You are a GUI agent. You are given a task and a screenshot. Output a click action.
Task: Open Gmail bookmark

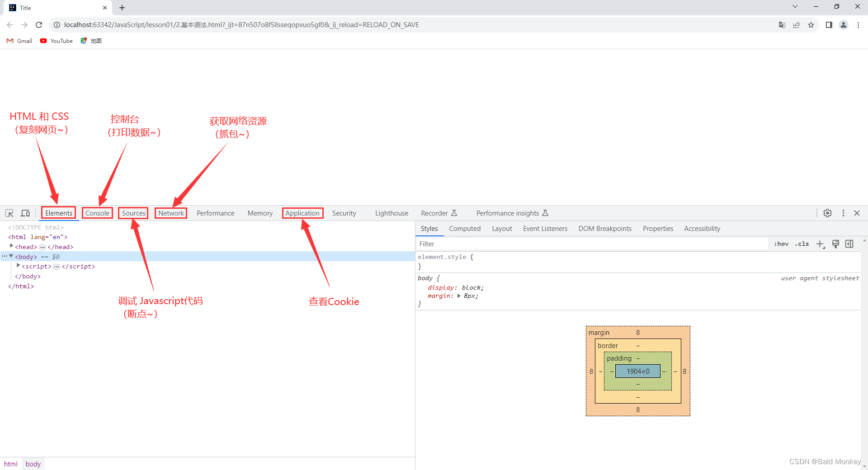click(19, 41)
